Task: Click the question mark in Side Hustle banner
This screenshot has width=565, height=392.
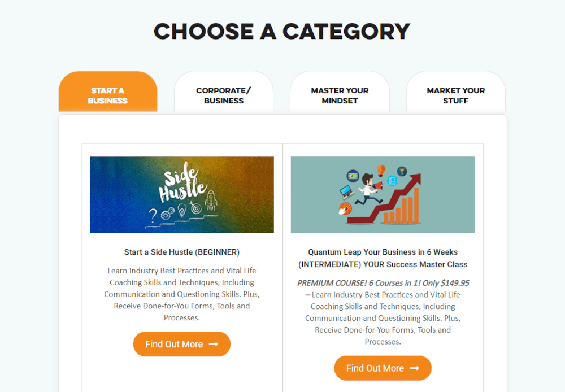Action: coord(153,215)
